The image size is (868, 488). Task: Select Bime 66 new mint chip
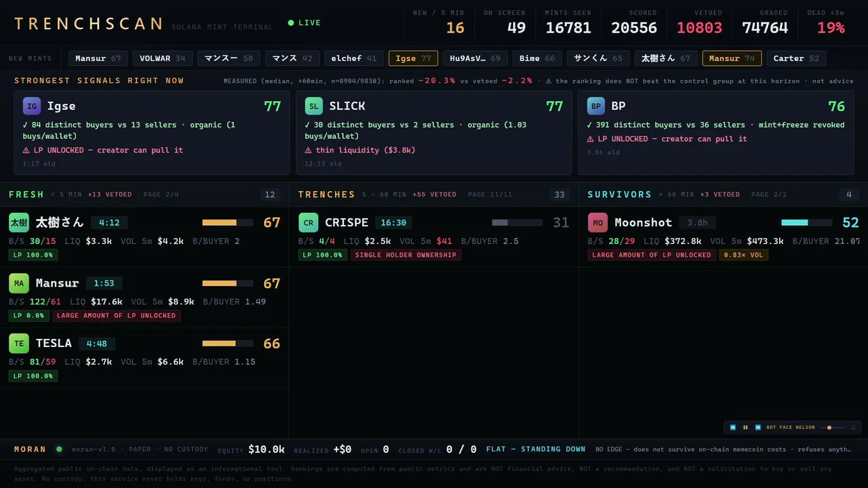(537, 58)
